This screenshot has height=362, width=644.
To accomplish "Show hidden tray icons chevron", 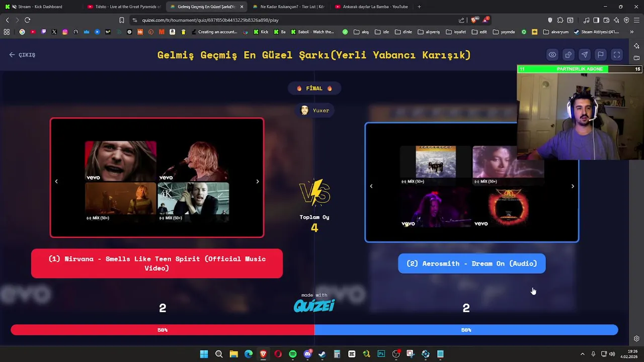I will click(x=583, y=354).
